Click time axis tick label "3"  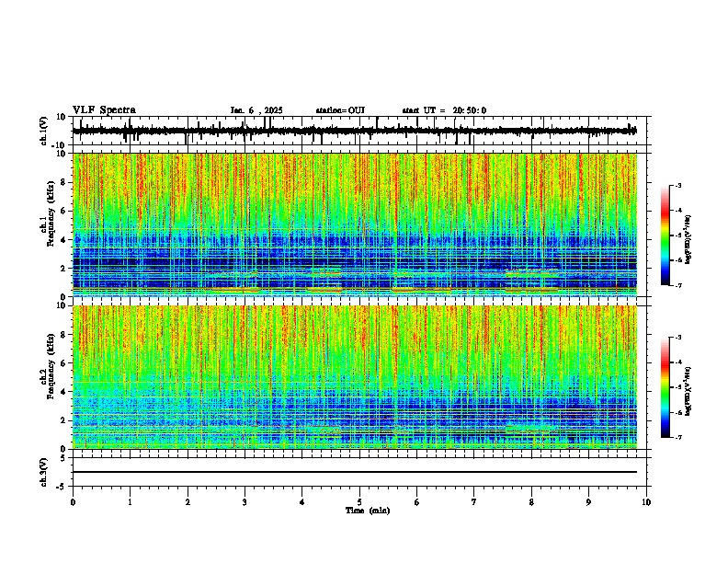pos(245,502)
